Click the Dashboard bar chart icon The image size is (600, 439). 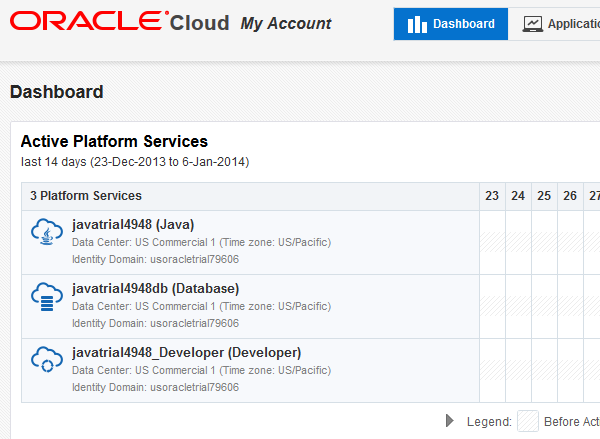pos(417,24)
